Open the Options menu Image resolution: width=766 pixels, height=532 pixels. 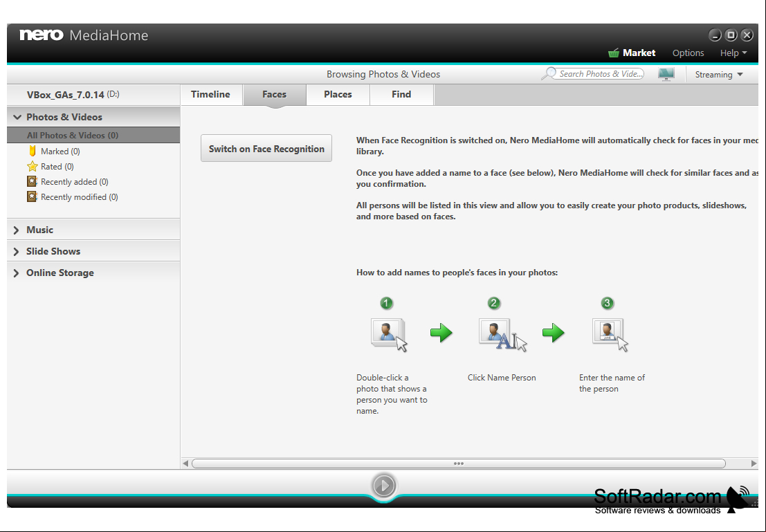pyautogui.click(x=688, y=53)
